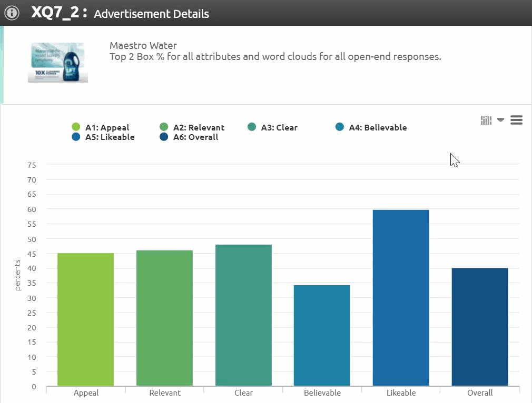
Task: Expand the chart type dropdown arrow
Action: coord(500,120)
